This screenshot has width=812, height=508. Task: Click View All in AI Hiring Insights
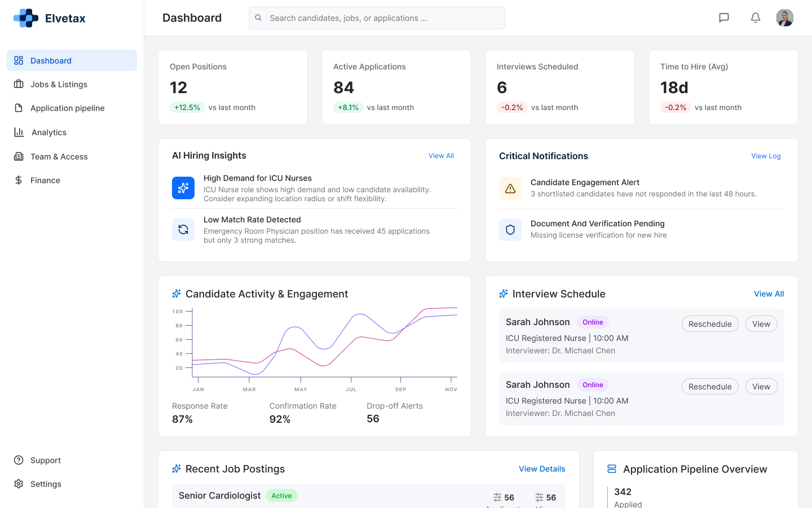pyautogui.click(x=441, y=156)
